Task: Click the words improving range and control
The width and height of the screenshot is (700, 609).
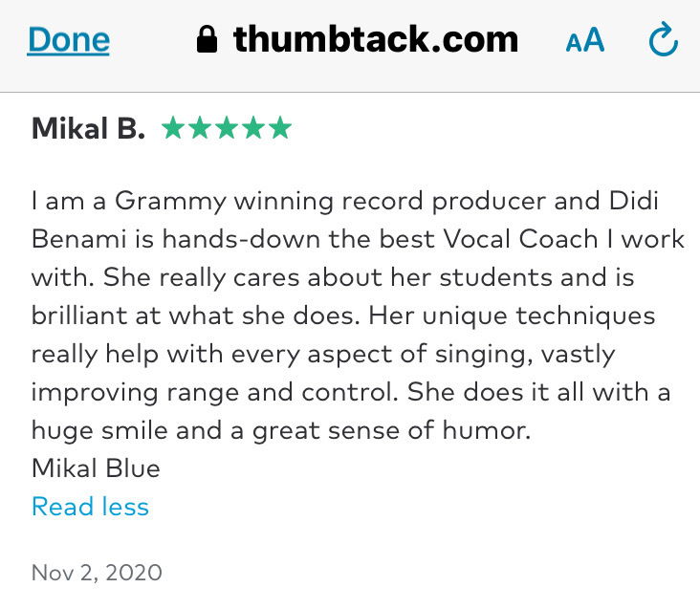Action: [x=214, y=393]
